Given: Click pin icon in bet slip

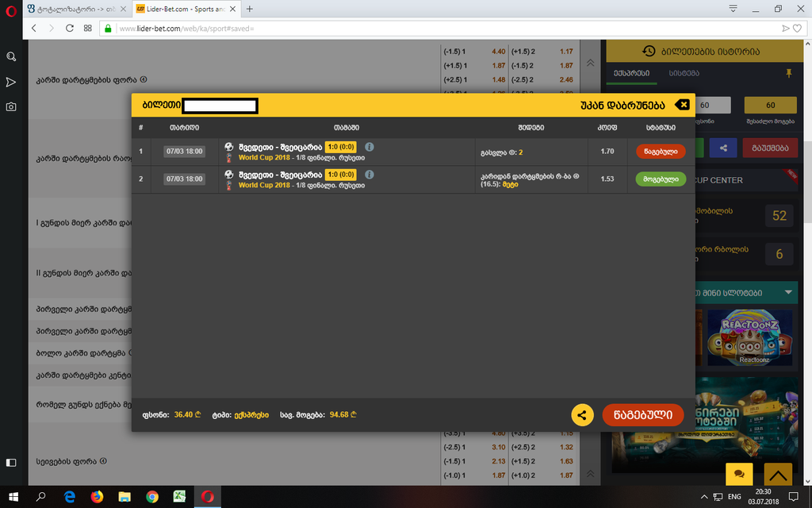Looking at the screenshot, I should pyautogui.click(x=789, y=73).
